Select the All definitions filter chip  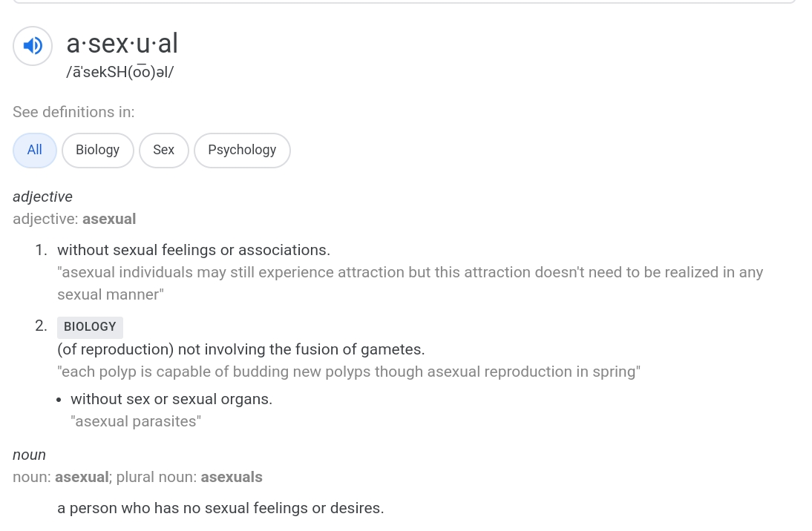click(35, 150)
